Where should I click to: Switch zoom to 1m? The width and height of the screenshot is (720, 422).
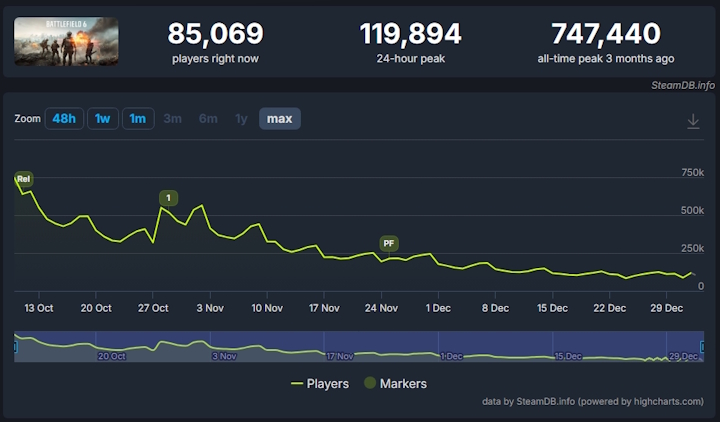coord(138,118)
